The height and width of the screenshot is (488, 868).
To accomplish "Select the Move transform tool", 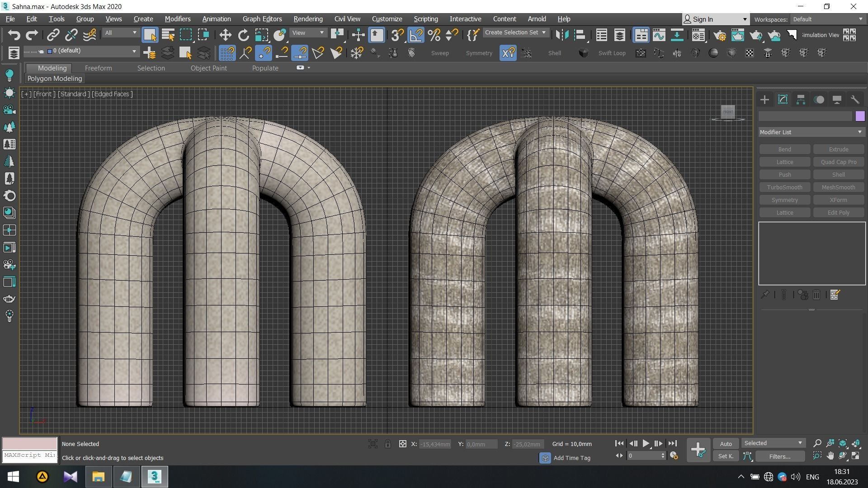I will (x=225, y=35).
